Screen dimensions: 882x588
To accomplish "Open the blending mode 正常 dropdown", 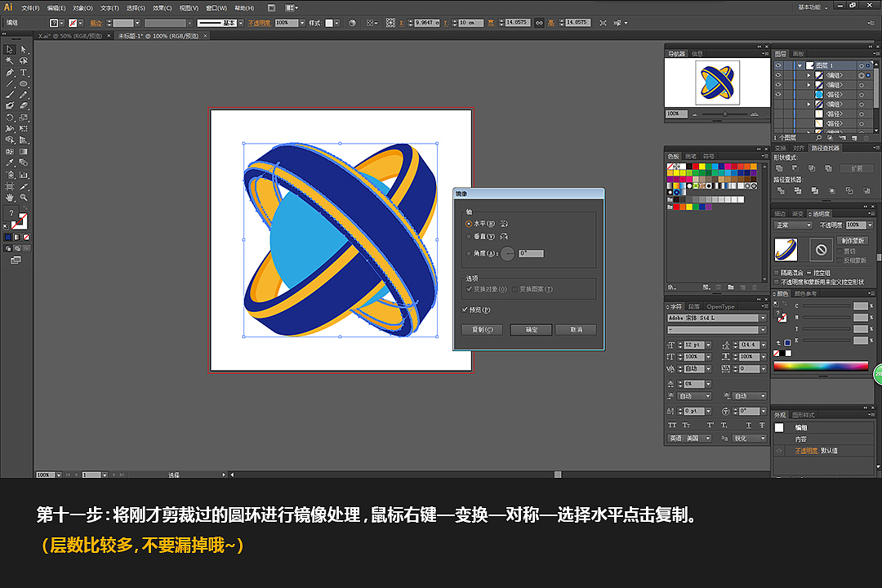I will pos(793,225).
